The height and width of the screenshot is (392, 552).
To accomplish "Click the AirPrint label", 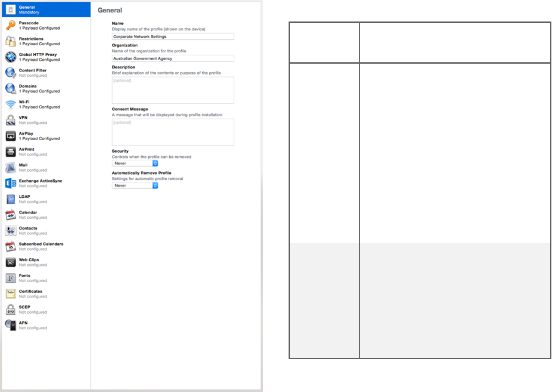I will pyautogui.click(x=27, y=149).
